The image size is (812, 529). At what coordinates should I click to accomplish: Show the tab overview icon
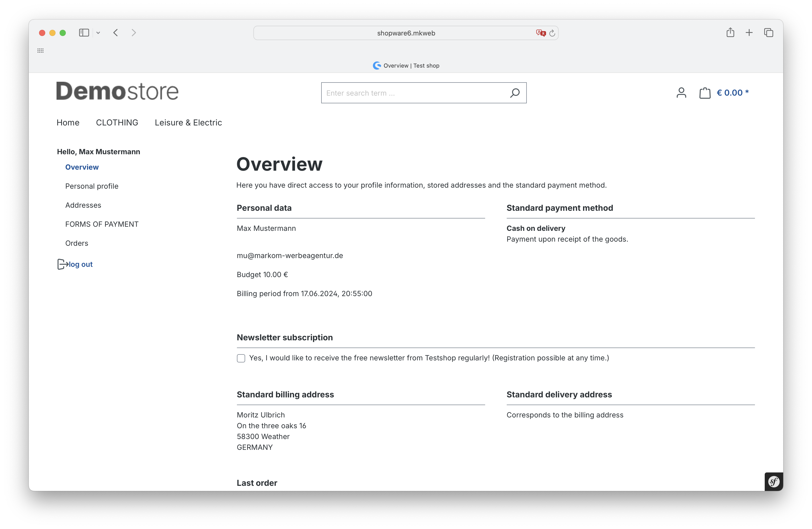768,33
